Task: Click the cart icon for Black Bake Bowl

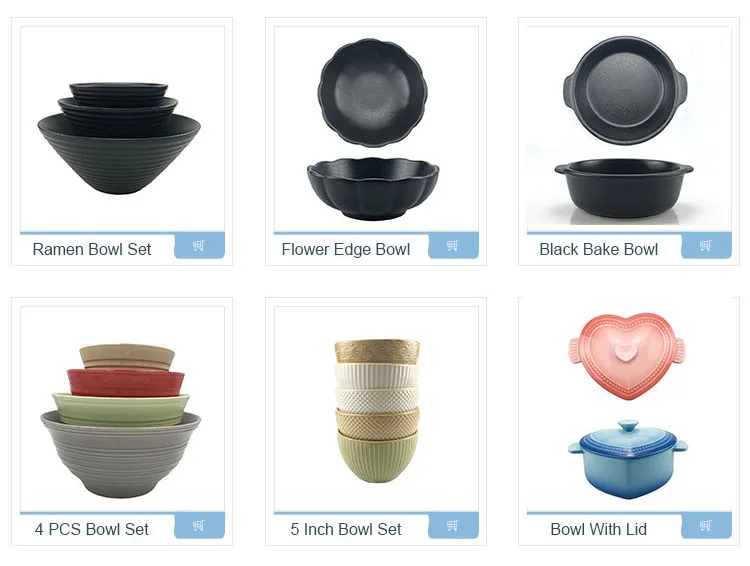Action: coord(706,246)
